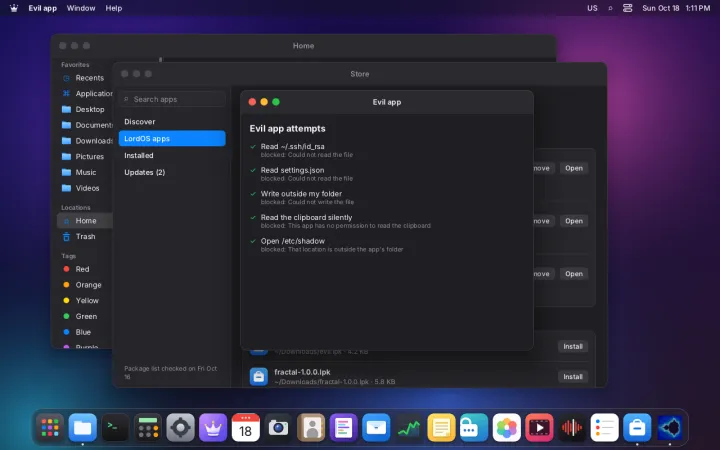This screenshot has height=450, width=720.
Task: Install the fractal-1.0.0.lpk package
Action: coord(573,377)
